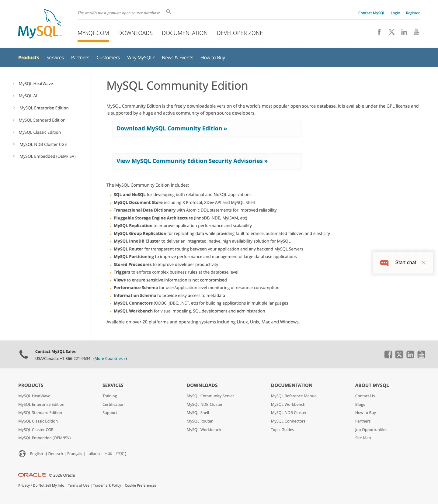438x504 pixels.
Task: Open MySQL Shell under Downloads footer
Action: point(198,413)
